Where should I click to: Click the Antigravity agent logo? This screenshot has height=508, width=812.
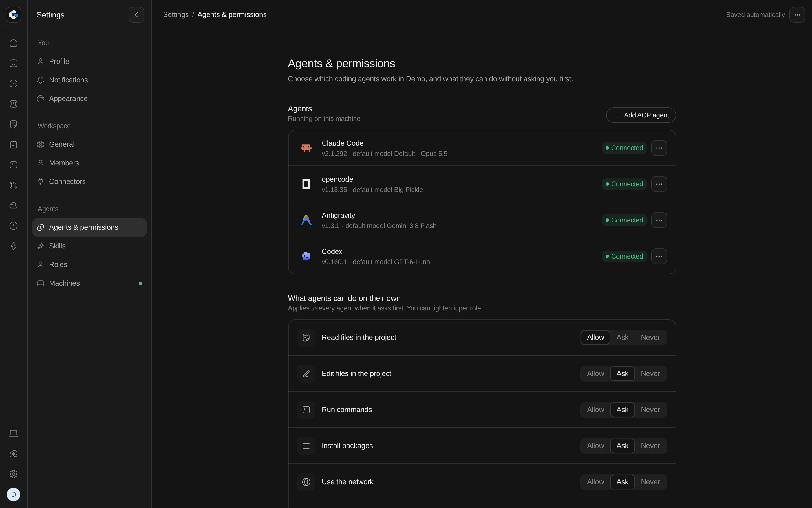[x=306, y=220]
